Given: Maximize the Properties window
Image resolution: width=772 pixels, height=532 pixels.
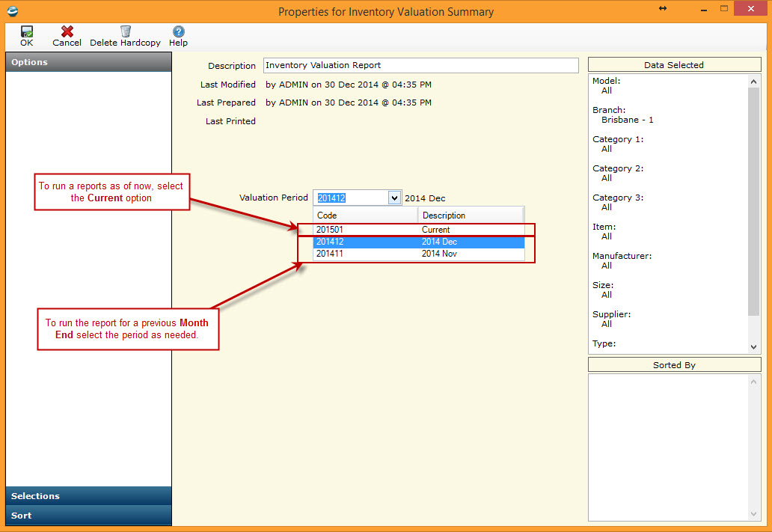Looking at the screenshot, I should 724,8.
